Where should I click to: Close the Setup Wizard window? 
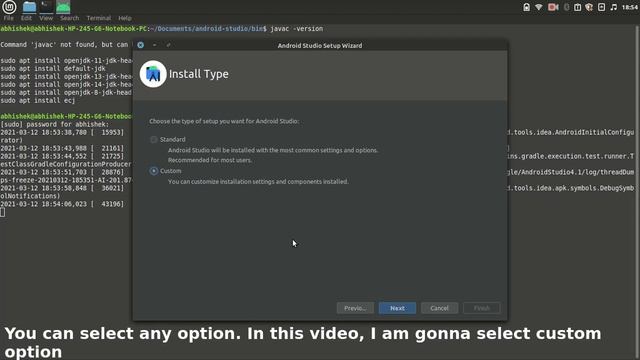click(140, 45)
